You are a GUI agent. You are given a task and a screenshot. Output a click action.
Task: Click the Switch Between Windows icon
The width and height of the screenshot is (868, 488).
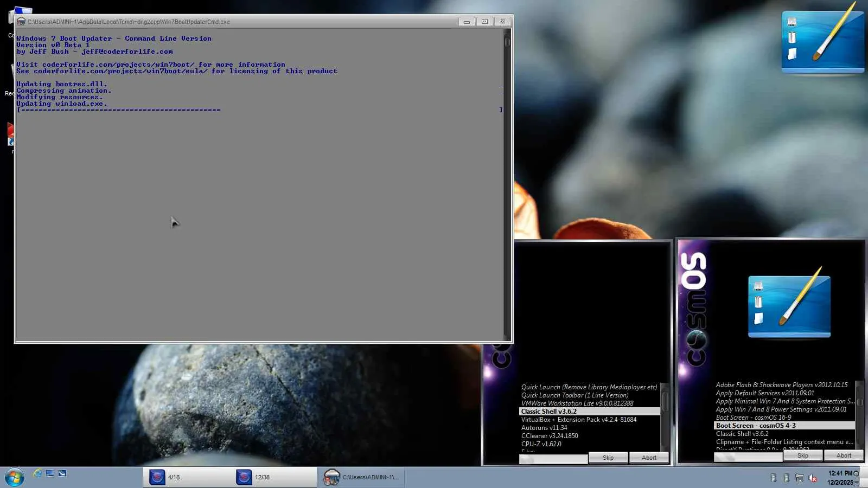(62, 473)
